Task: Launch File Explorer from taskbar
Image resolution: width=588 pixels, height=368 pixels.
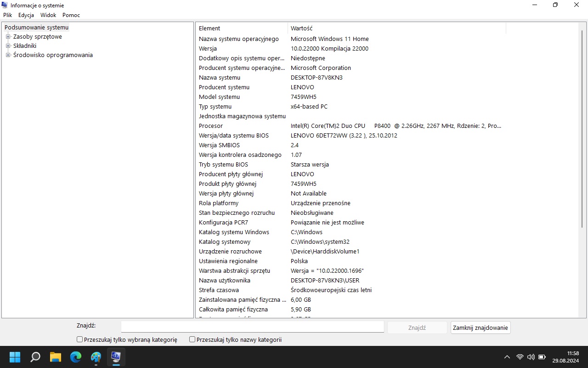Action: [x=56, y=356]
